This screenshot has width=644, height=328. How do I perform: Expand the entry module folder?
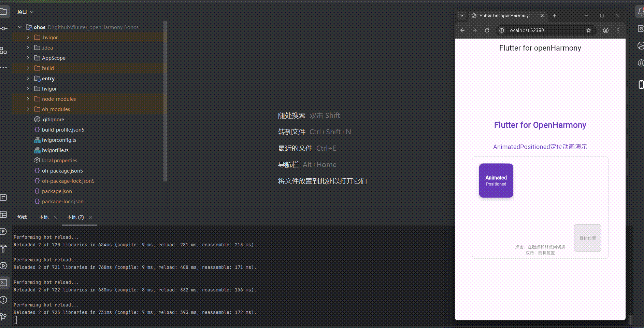tap(28, 78)
